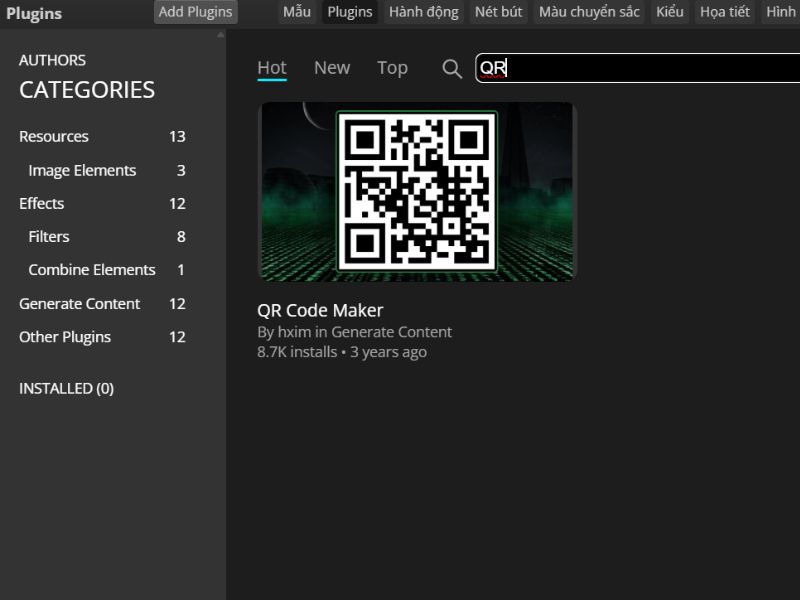The width and height of the screenshot is (800, 600).
Task: Click the sidebar scrollbar up arrow
Action: point(220,35)
